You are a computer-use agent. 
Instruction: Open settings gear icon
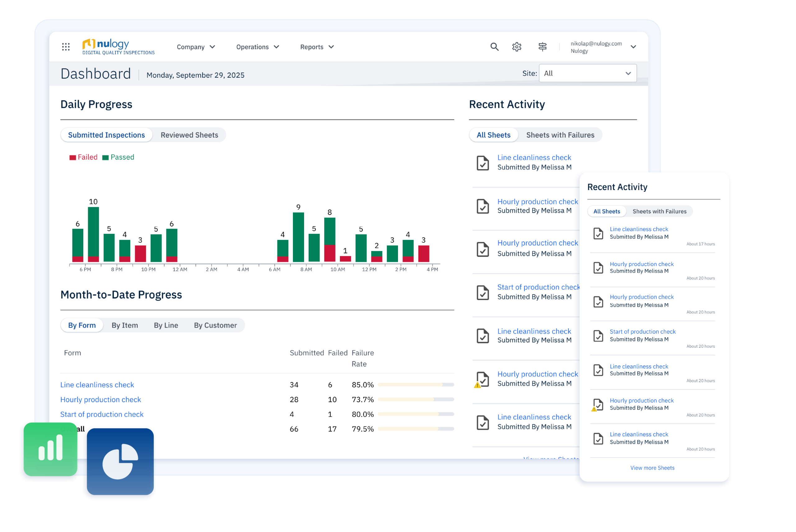517,47
